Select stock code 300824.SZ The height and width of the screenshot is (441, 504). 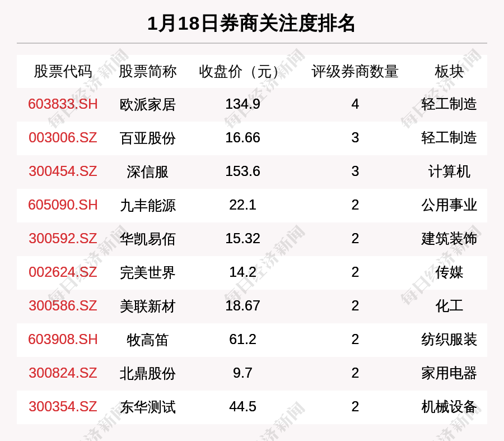[63, 373]
